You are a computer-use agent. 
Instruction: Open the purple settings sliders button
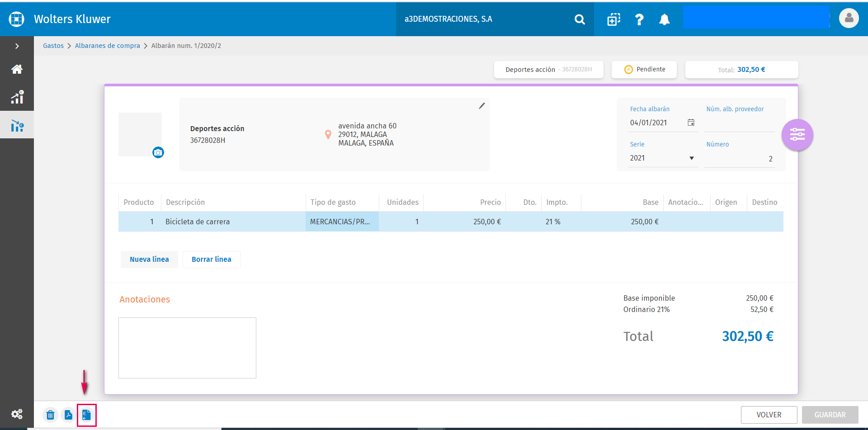797,135
